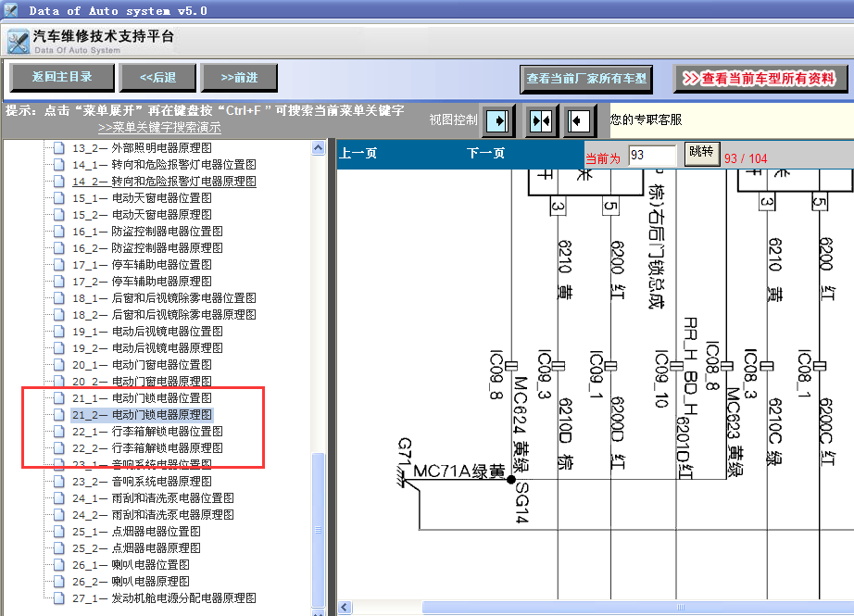Screen dimensions: 854x616
Task: Click the document icon for 21_2 电动门锁电器原理图
Action: click(x=59, y=414)
